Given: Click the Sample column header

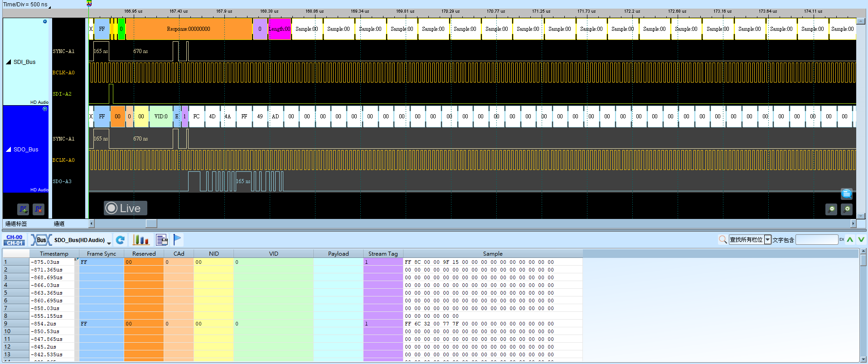Looking at the screenshot, I should pos(493,254).
